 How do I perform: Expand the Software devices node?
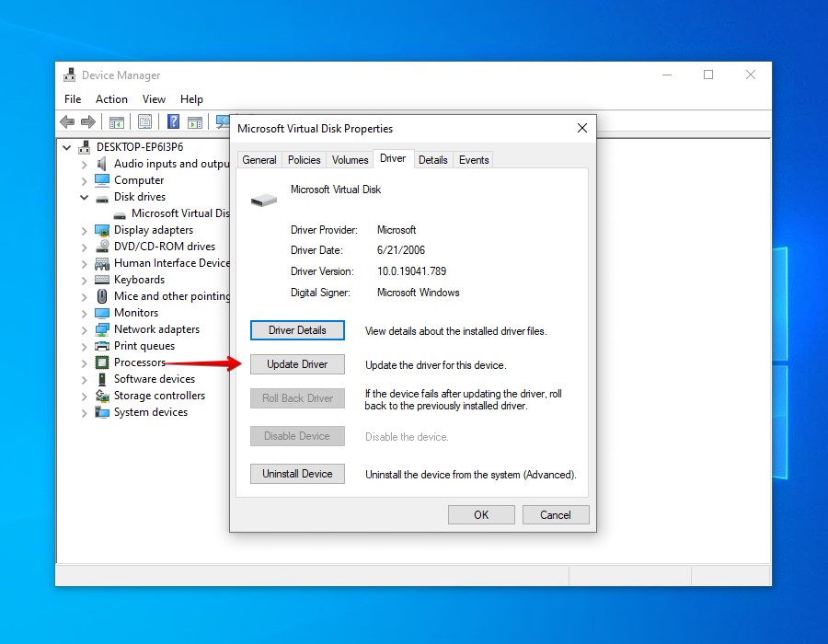point(84,380)
